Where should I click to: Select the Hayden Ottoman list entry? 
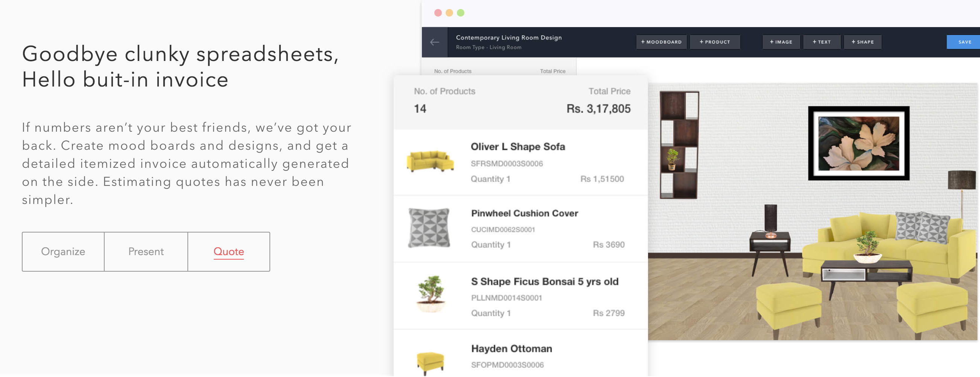[512, 348]
